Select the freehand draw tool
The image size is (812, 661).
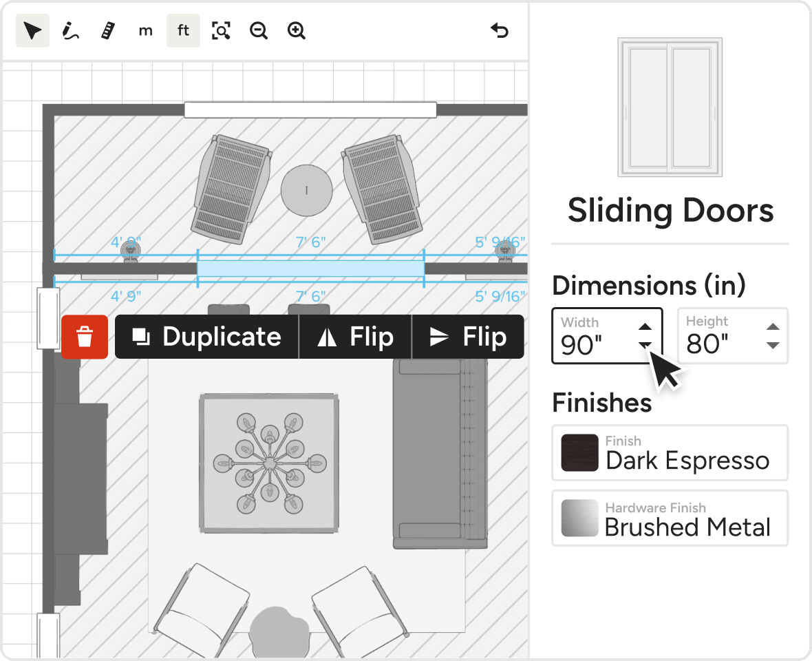(70, 31)
